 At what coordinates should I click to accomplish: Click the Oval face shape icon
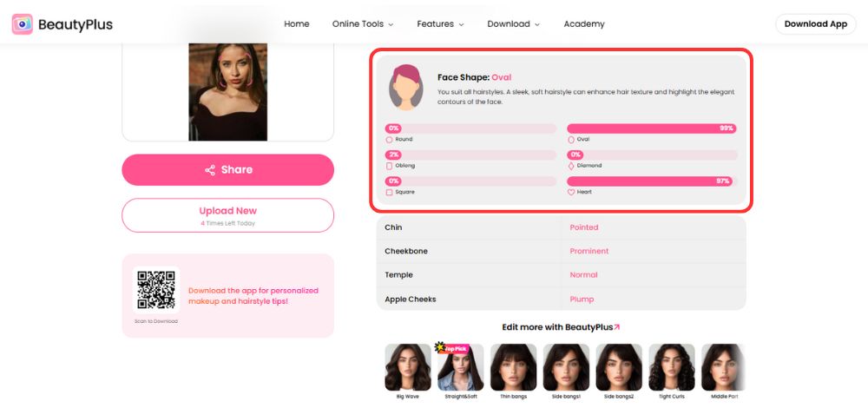point(571,139)
